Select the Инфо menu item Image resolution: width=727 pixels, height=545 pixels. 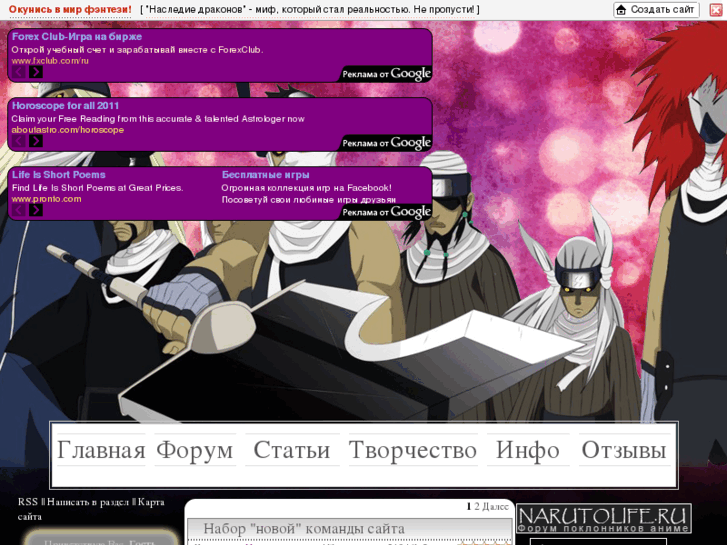point(528,450)
